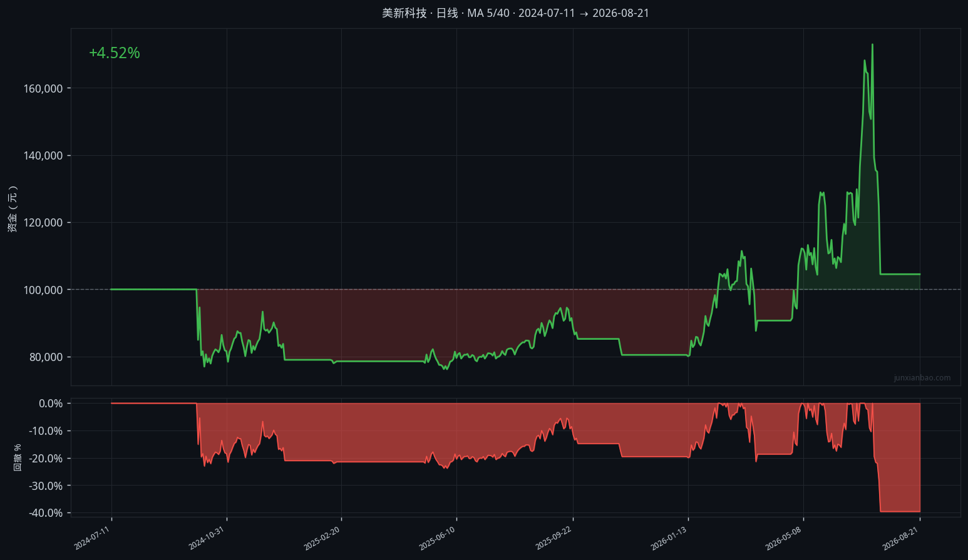Click the 100,000 baseline axis label
The height and width of the screenshot is (560, 968).
pos(43,290)
